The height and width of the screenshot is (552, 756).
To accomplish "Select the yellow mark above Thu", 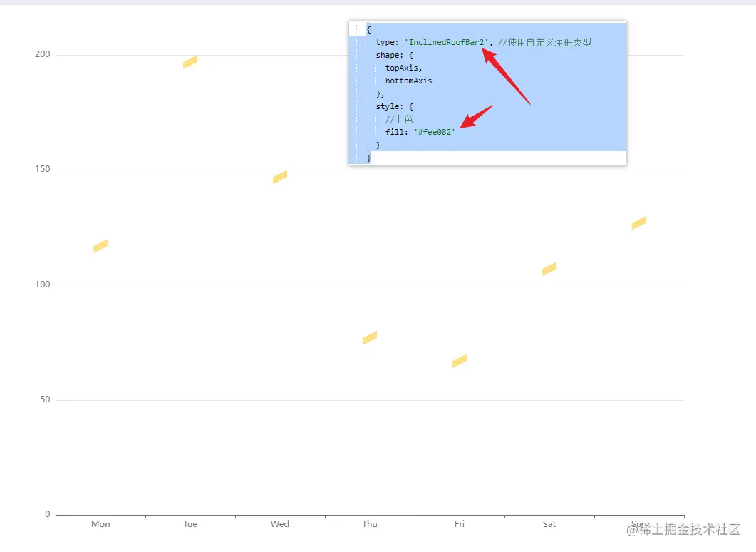I will pyautogui.click(x=369, y=338).
